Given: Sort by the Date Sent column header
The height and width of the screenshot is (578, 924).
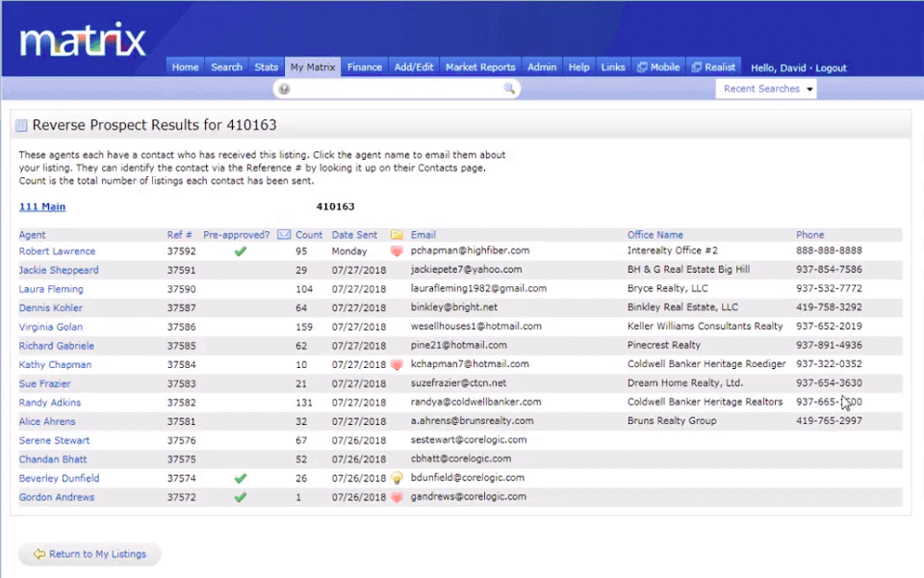Looking at the screenshot, I should (x=354, y=235).
